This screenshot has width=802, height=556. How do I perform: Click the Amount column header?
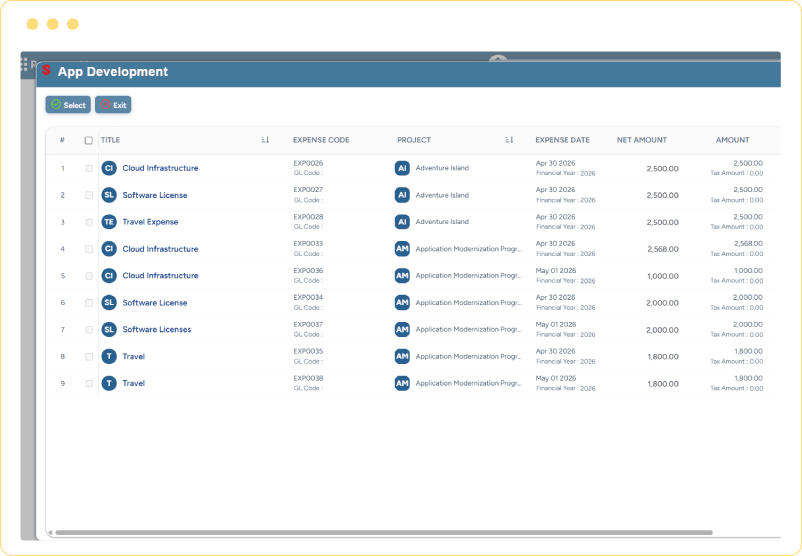click(x=732, y=140)
